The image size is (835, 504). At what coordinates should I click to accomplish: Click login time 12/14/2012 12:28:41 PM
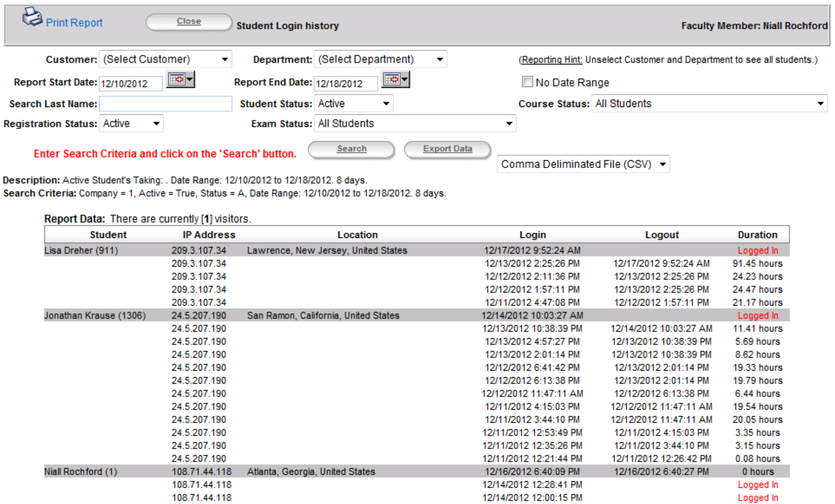pos(532,485)
